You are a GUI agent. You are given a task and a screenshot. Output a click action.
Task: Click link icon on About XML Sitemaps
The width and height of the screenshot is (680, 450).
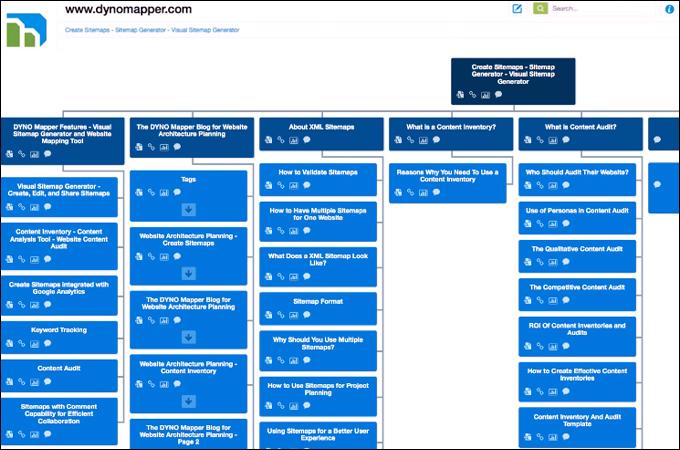(281, 140)
